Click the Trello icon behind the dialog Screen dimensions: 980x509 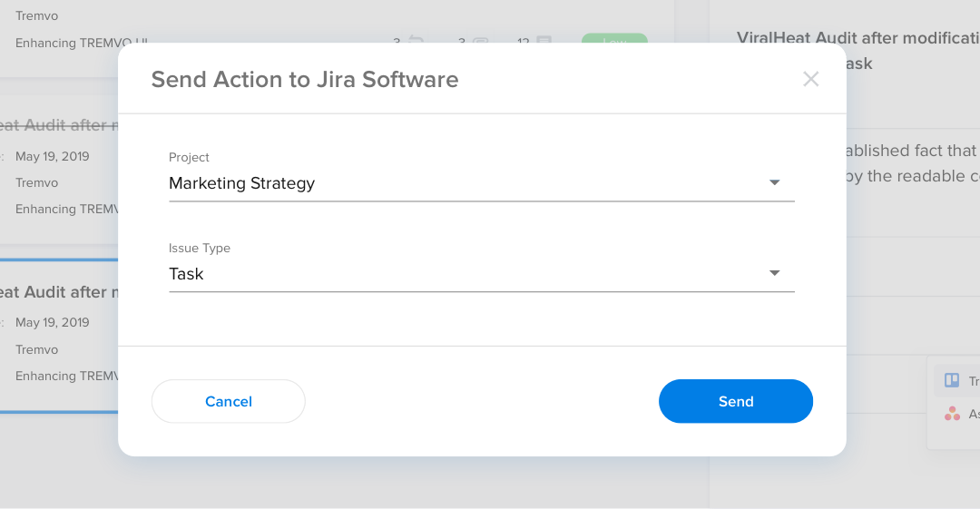pyautogui.click(x=952, y=380)
